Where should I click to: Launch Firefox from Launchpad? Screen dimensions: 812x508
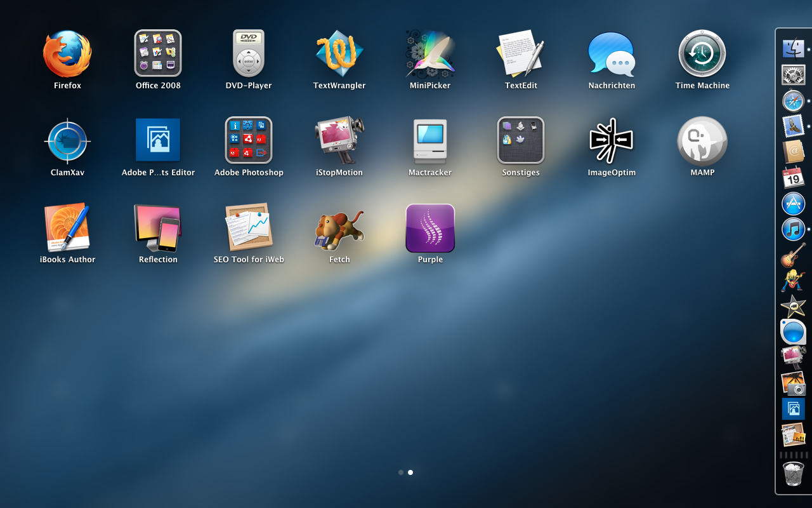click(67, 54)
